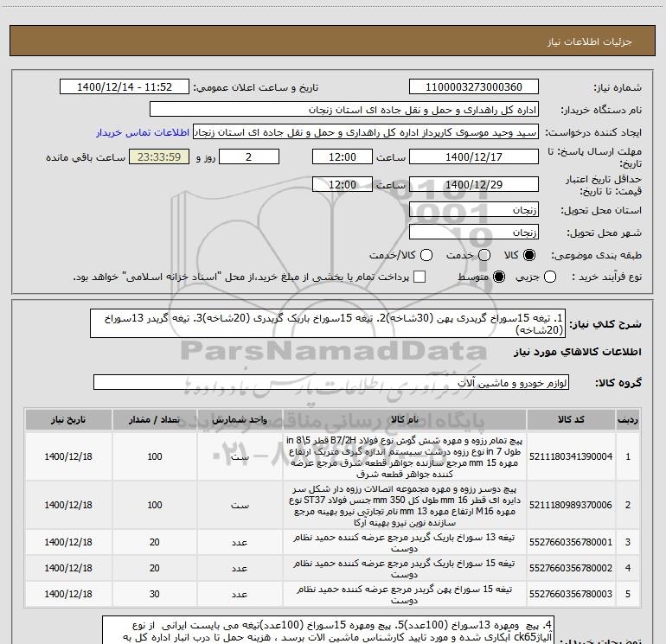The height and width of the screenshot is (644, 666).
Task: Select item code 5527660356780001
Action: [x=571, y=542]
